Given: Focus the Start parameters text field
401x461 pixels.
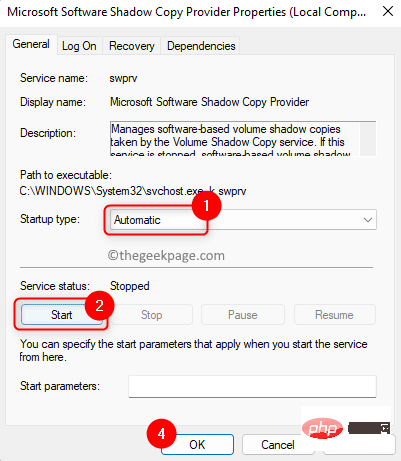Looking at the screenshot, I should pyautogui.click(x=252, y=386).
